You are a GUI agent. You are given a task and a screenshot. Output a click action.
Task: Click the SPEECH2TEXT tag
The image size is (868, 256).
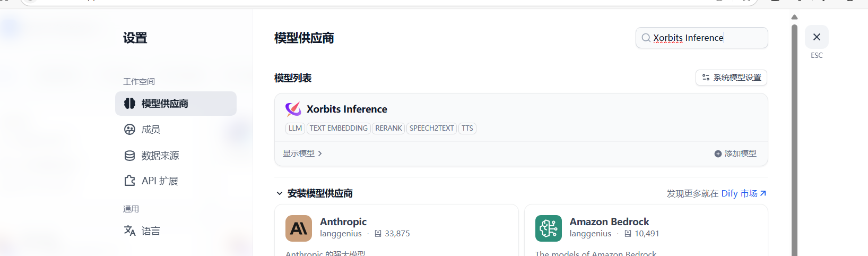(x=431, y=128)
